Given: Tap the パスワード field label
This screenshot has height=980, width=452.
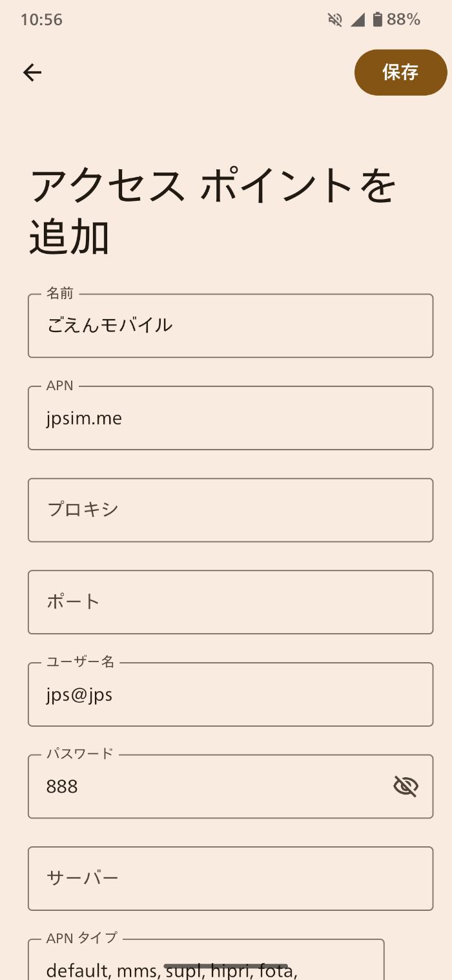Looking at the screenshot, I should [79, 753].
